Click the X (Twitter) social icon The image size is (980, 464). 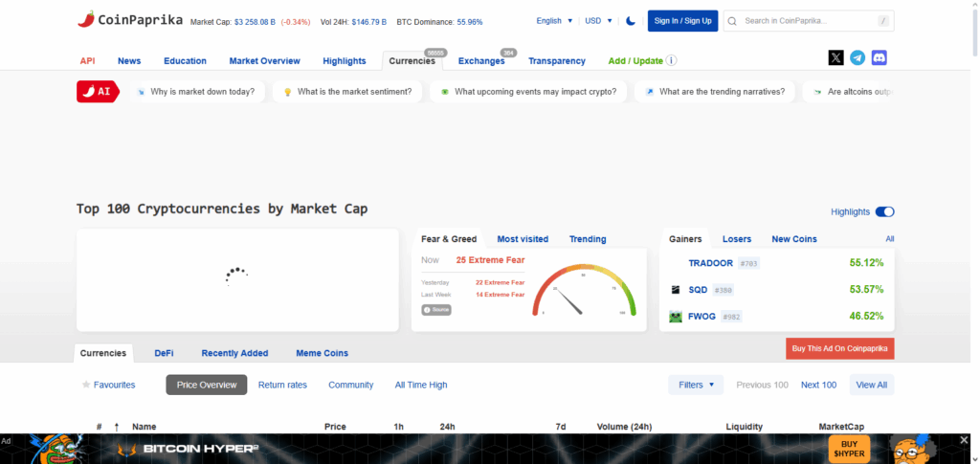pos(836,58)
